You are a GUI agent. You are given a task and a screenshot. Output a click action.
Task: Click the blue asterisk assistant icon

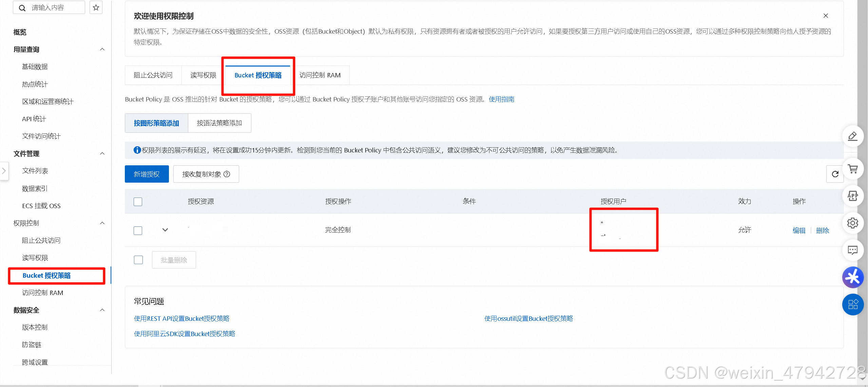(x=853, y=277)
